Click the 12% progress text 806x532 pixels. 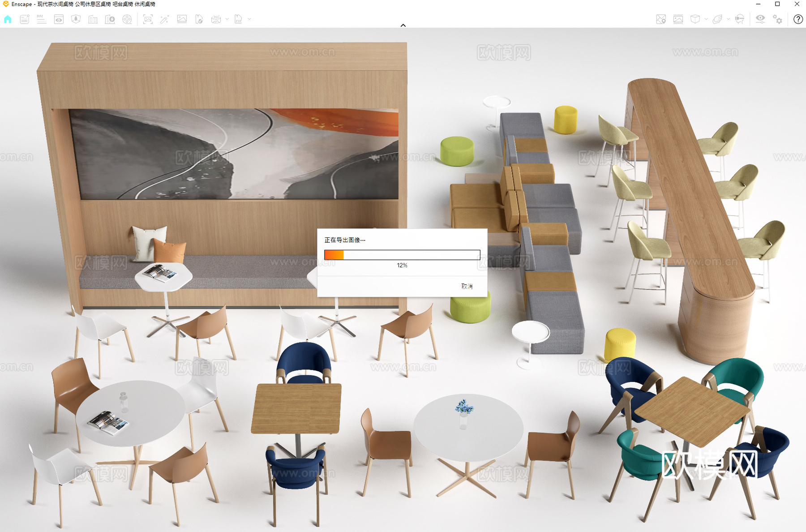point(402,266)
